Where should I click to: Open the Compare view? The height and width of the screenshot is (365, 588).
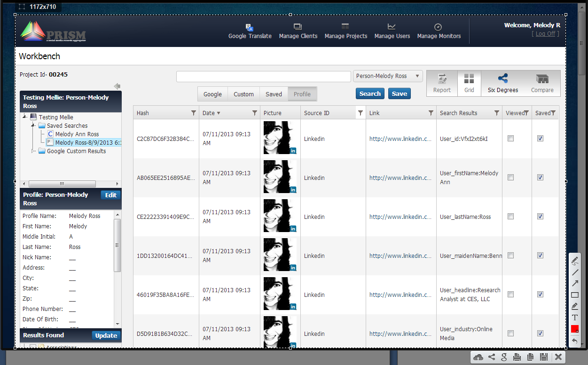pyautogui.click(x=542, y=83)
